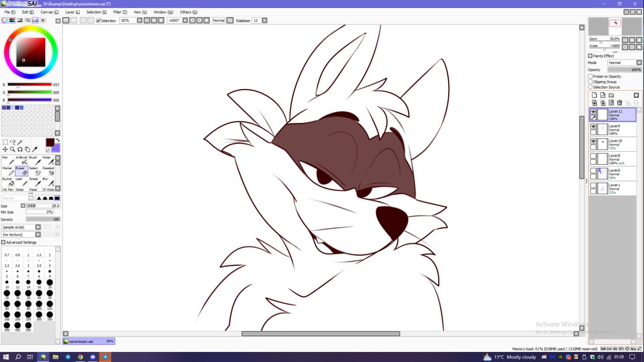Click the Undo arrow in toolbar

click(66, 21)
